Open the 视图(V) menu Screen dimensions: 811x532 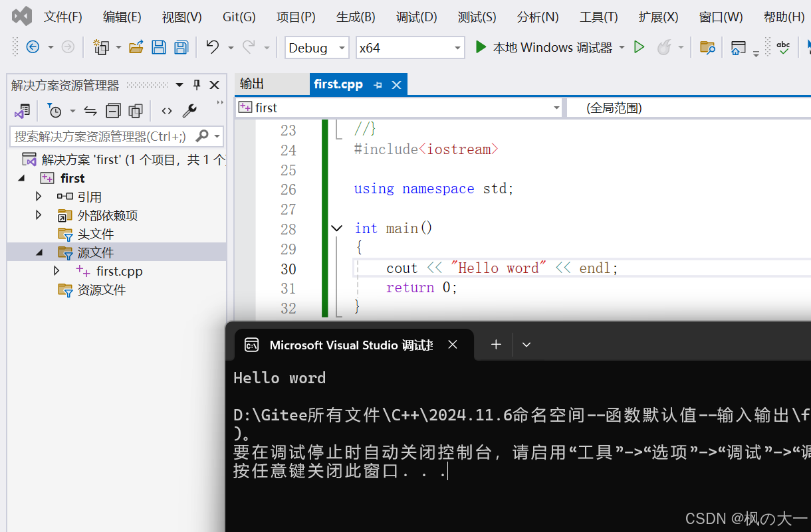click(181, 17)
